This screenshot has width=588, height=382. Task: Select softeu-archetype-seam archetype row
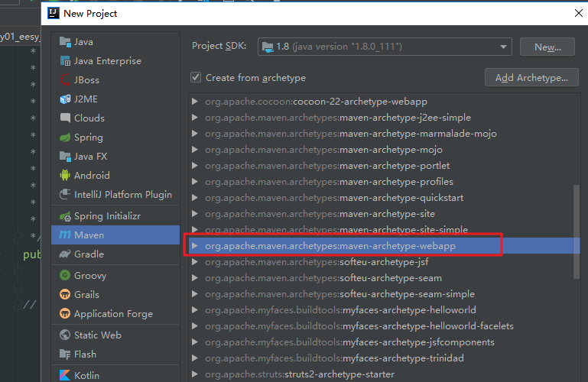(x=384, y=278)
